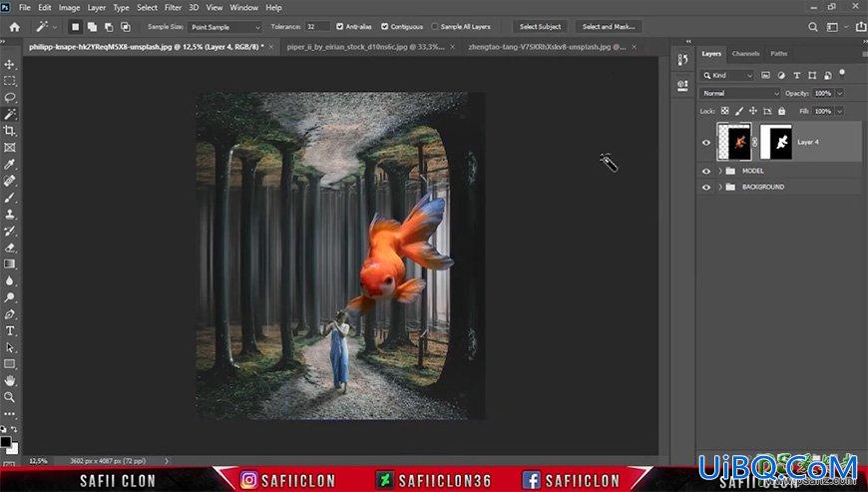Open the Properties panel icon
This screenshot has width=868, height=492.
(682, 85)
